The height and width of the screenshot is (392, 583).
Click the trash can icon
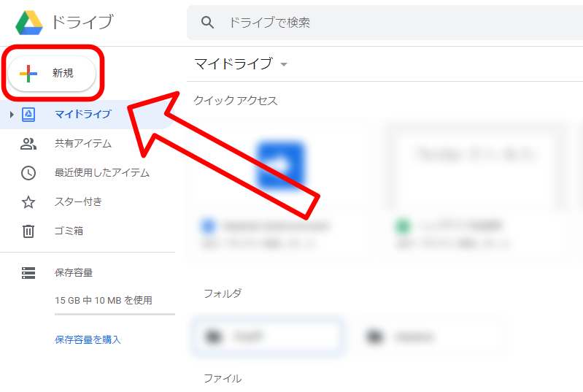28,231
